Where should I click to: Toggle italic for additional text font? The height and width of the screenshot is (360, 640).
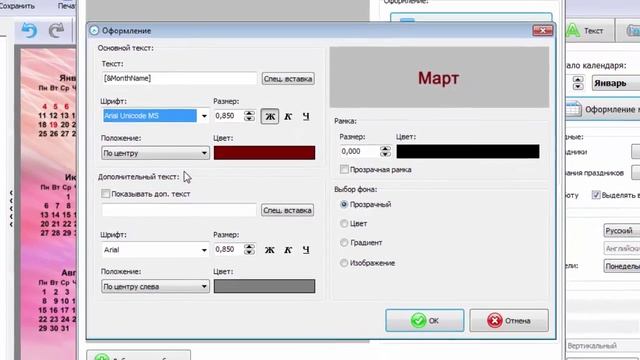(x=288, y=250)
